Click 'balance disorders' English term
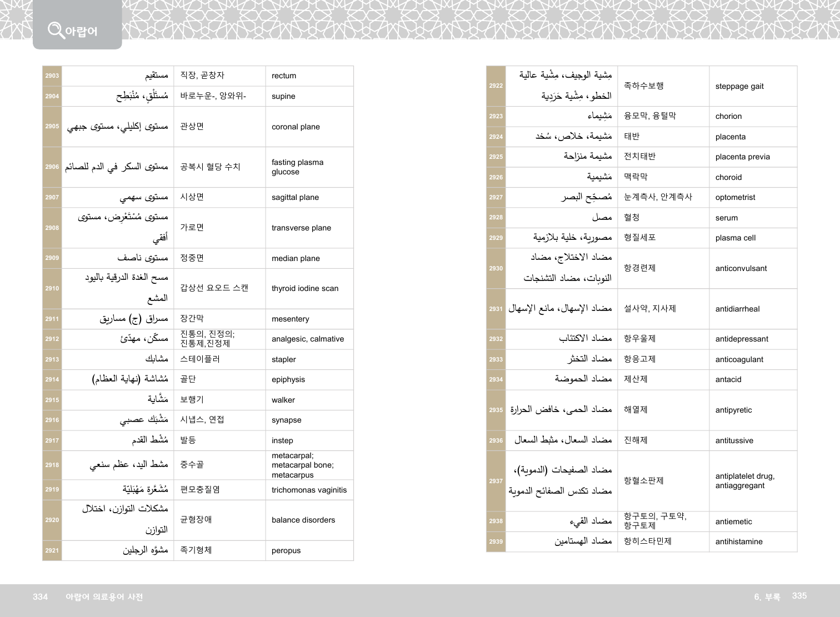This screenshot has height=617, width=840. coord(303,520)
